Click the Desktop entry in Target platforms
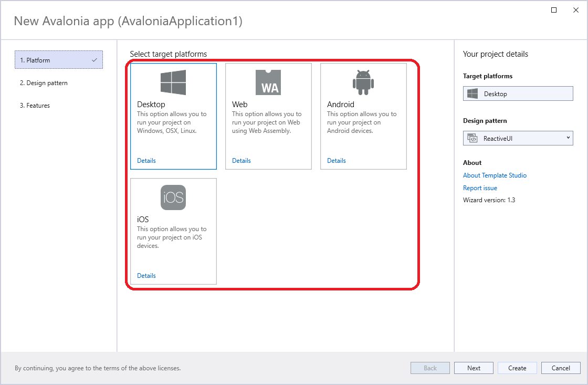Screen dimensions: 588x385 tap(518, 93)
